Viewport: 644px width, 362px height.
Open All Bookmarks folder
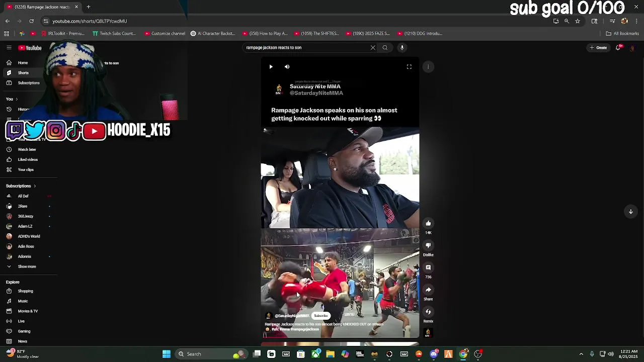pyautogui.click(x=622, y=34)
